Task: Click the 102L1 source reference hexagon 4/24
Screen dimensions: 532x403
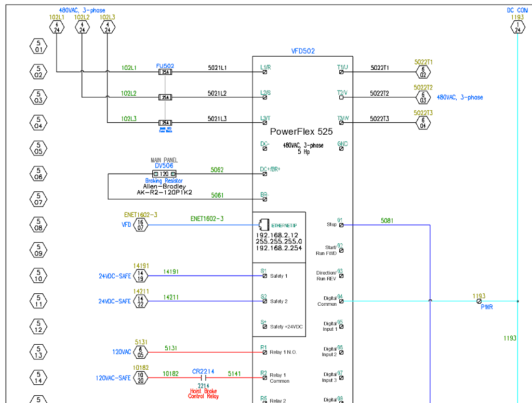Action: point(57,27)
